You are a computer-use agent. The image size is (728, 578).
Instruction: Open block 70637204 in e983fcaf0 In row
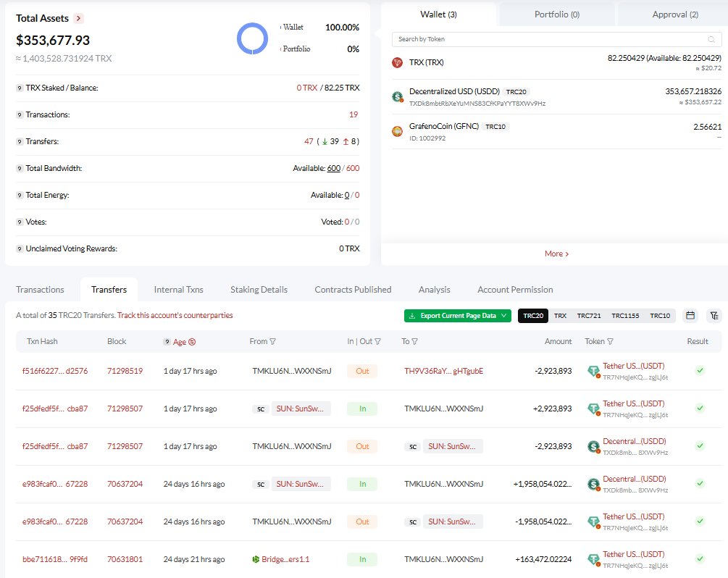[125, 484]
